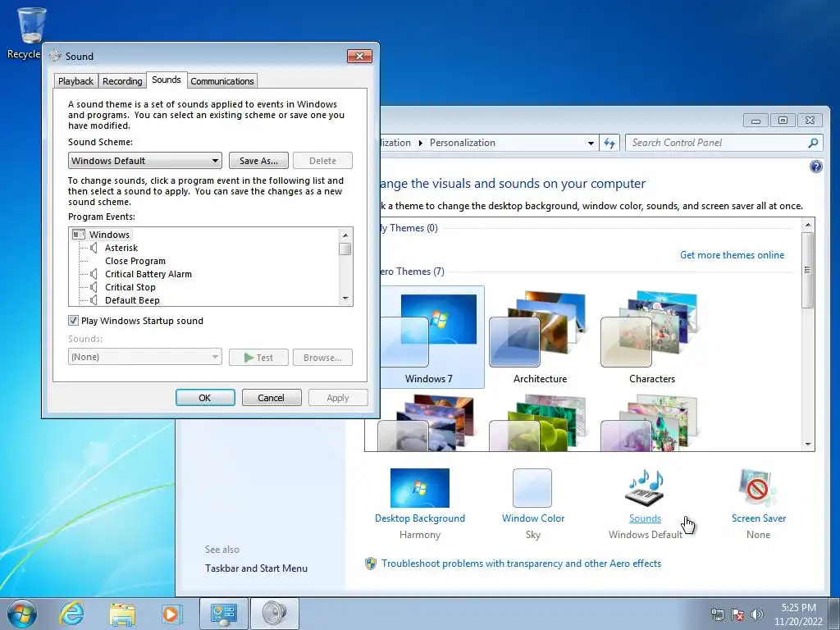
Task: Select Critical Battery Alarm event
Action: [x=148, y=274]
